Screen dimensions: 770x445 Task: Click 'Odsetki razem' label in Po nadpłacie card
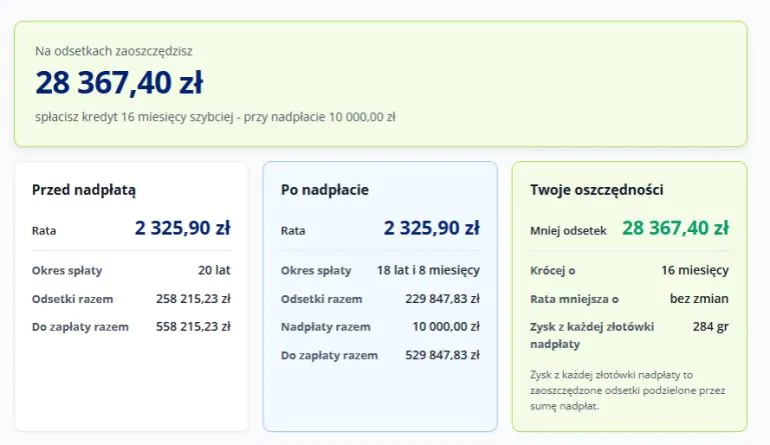[321, 299]
